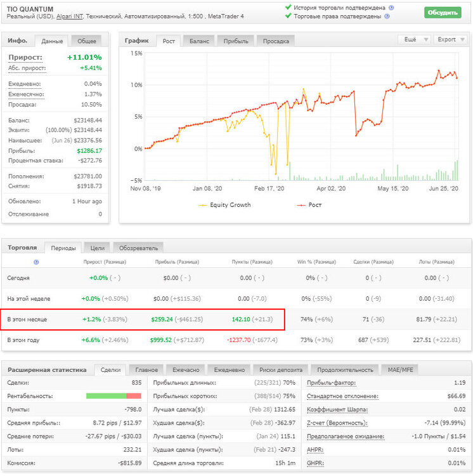Image resolution: width=473 pixels, height=476 pixels.
Task: Open the Обозреватель tab
Action: coord(139,248)
